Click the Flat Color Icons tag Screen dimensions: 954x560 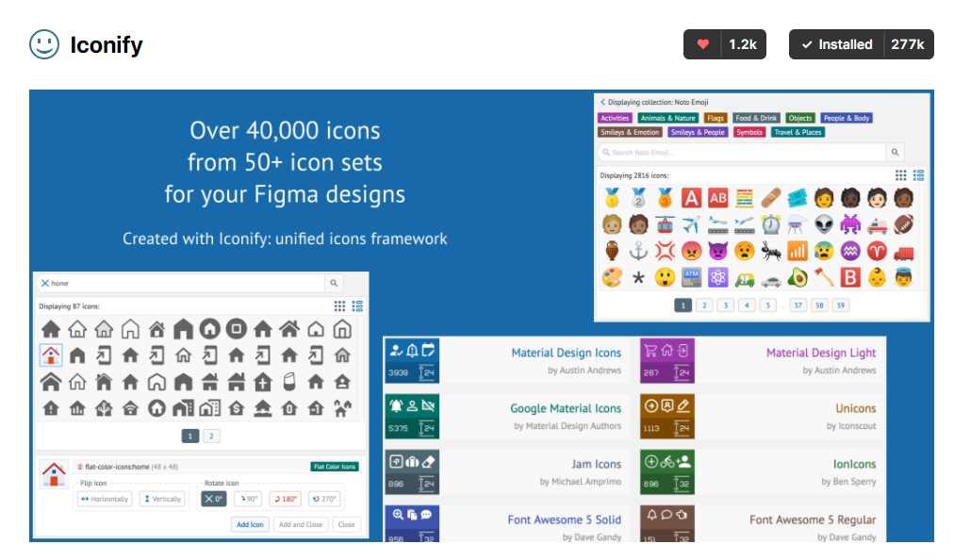tap(335, 467)
